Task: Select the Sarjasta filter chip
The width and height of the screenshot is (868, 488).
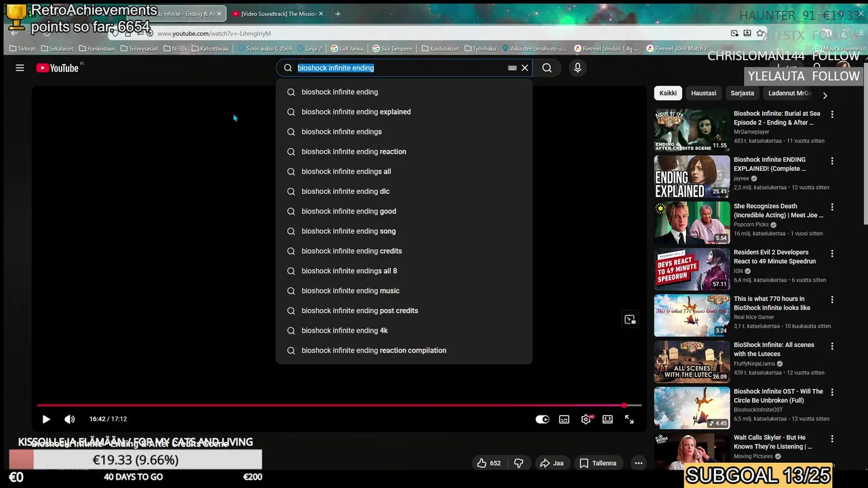Action: click(x=742, y=94)
